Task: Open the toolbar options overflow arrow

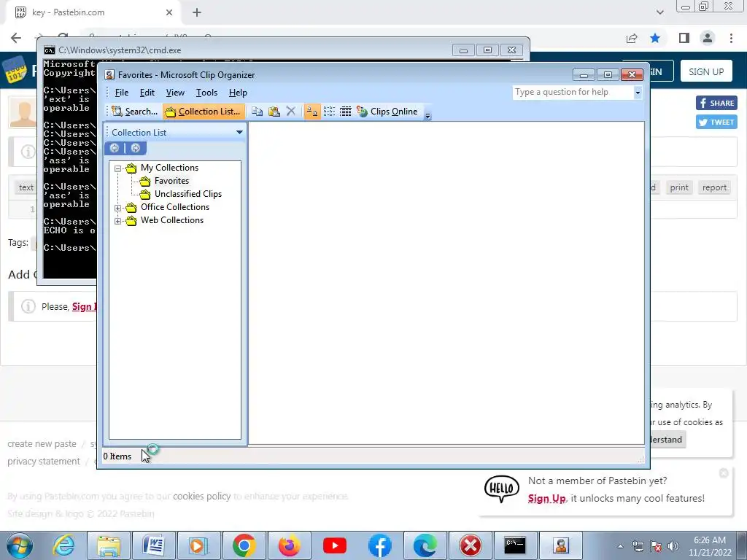Action: pyautogui.click(x=427, y=114)
